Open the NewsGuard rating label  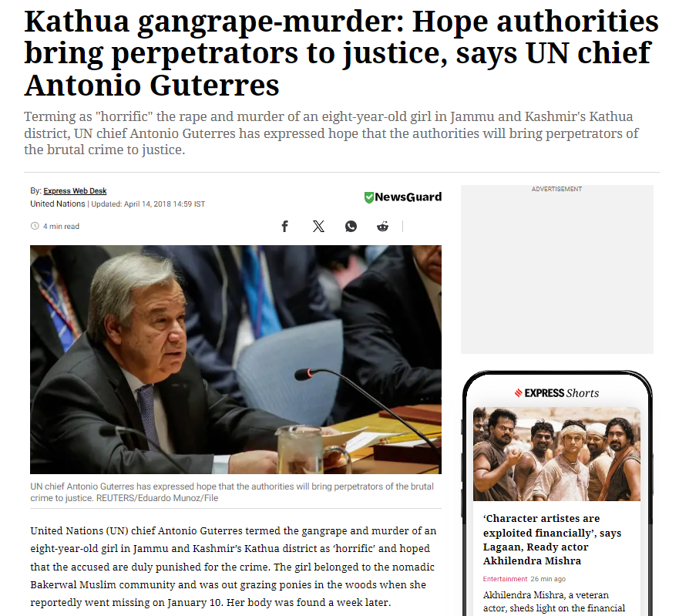pyautogui.click(x=403, y=197)
